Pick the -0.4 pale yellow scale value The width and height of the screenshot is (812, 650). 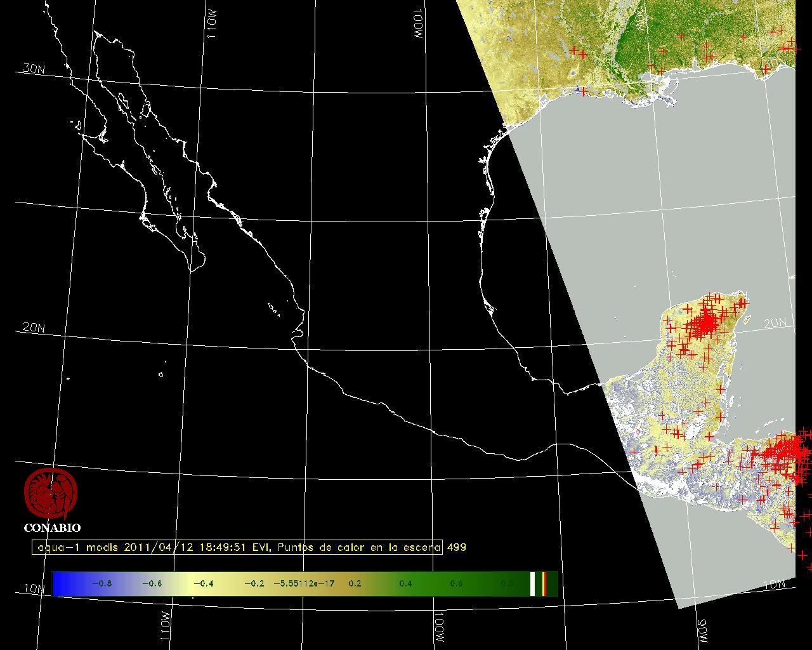[203, 583]
